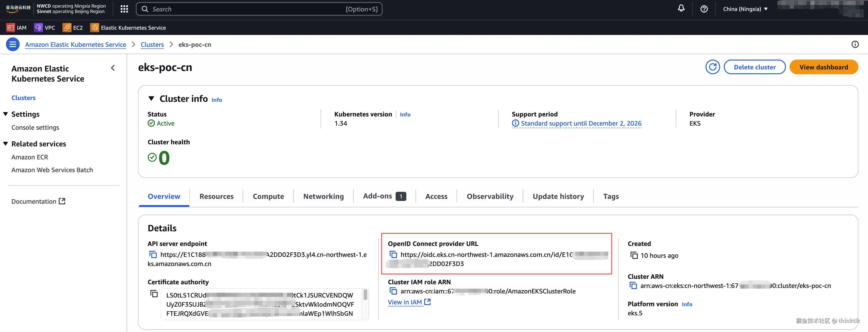Open the help question mark icon
Viewport: 868px width, 332px height.
coord(704,9)
